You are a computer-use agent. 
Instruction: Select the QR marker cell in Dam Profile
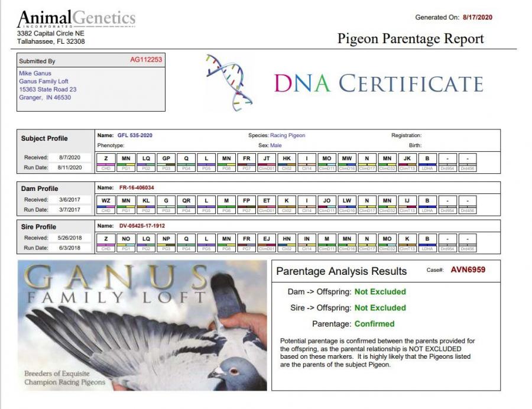[x=186, y=204]
